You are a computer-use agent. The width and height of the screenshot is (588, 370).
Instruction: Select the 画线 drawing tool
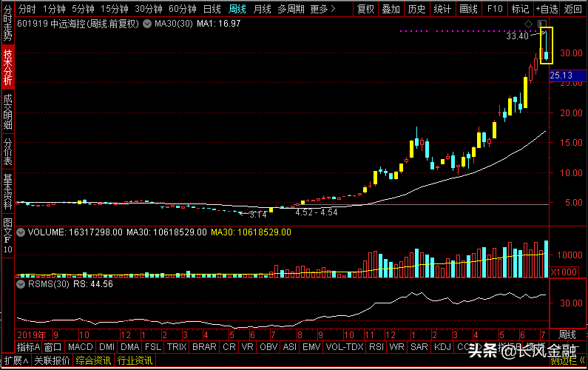coord(468,9)
